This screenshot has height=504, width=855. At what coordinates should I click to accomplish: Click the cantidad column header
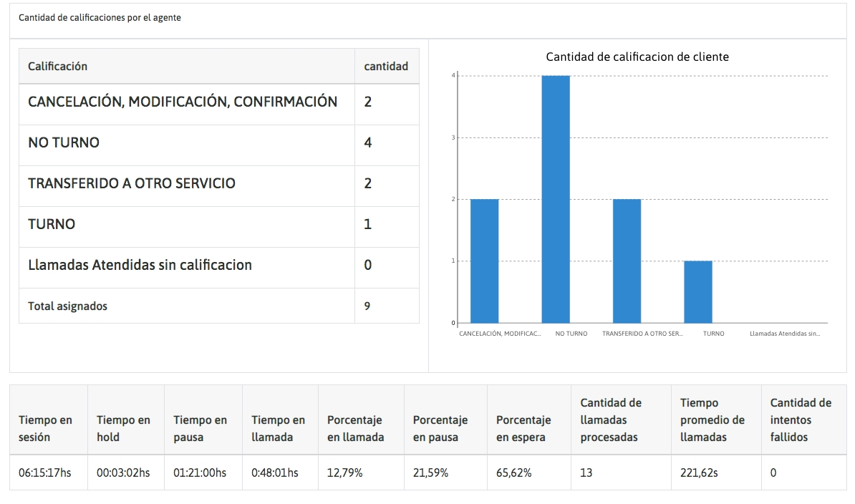[386, 67]
